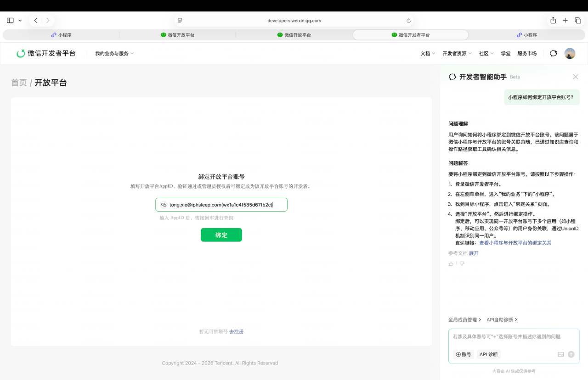Open the 去注册 link

point(237,331)
